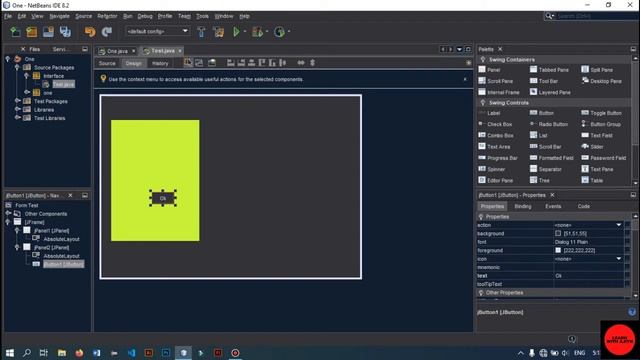The width and height of the screenshot is (640, 360).
Task: Click the Connection Mode designer icon
Action: coord(199,63)
